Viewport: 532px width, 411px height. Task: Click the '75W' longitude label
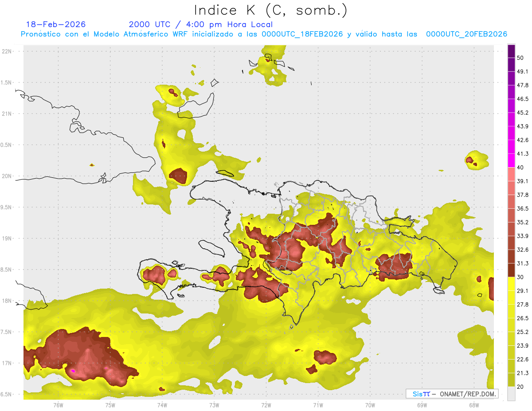pos(110,405)
